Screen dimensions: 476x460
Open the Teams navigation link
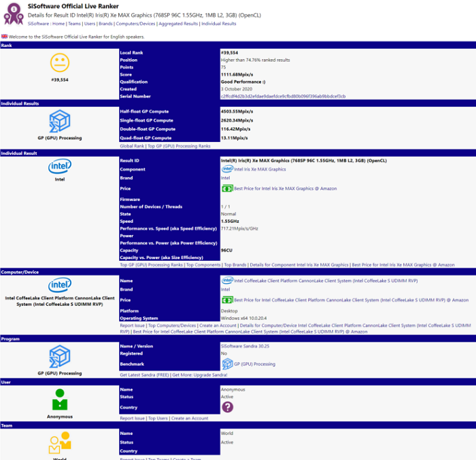pos(74,24)
